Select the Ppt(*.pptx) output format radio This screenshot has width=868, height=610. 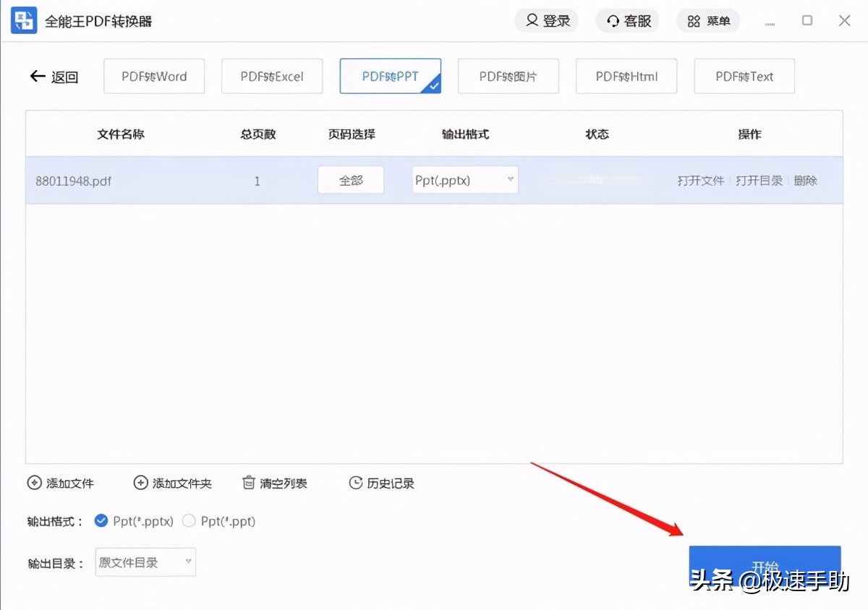101,520
